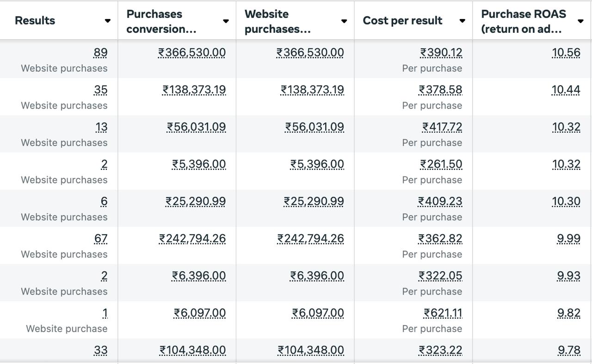This screenshot has width=592, height=364.
Task: Select the 10.56 ROAS value
Action: click(566, 53)
